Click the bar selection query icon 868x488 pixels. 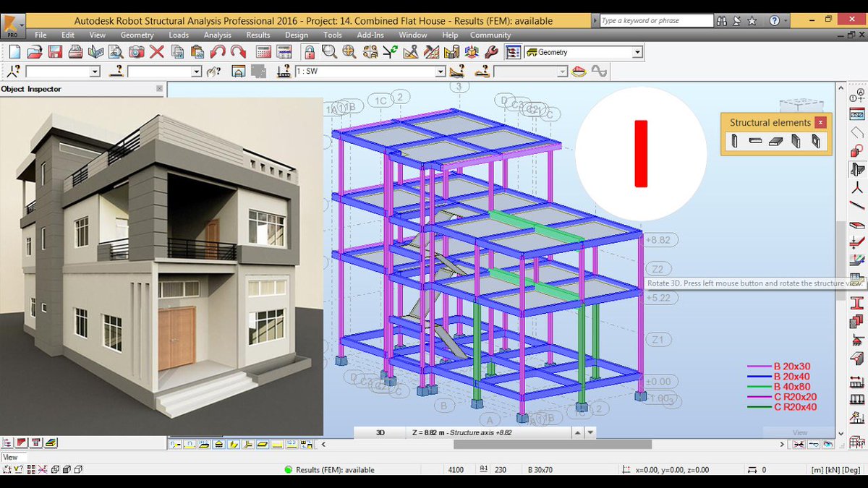click(x=116, y=72)
